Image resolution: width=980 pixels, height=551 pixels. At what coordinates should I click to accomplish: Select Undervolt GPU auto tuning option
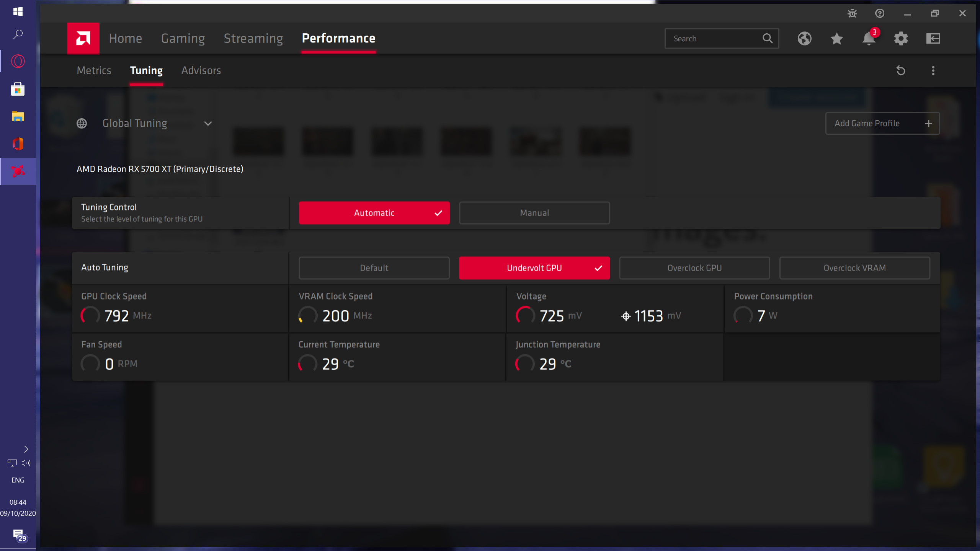(534, 268)
